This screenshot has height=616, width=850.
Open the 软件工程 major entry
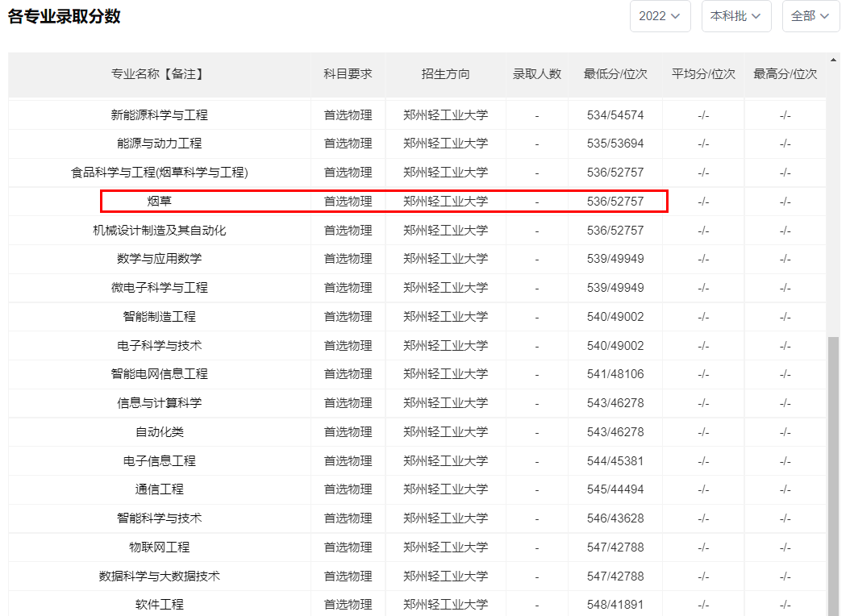tap(159, 605)
